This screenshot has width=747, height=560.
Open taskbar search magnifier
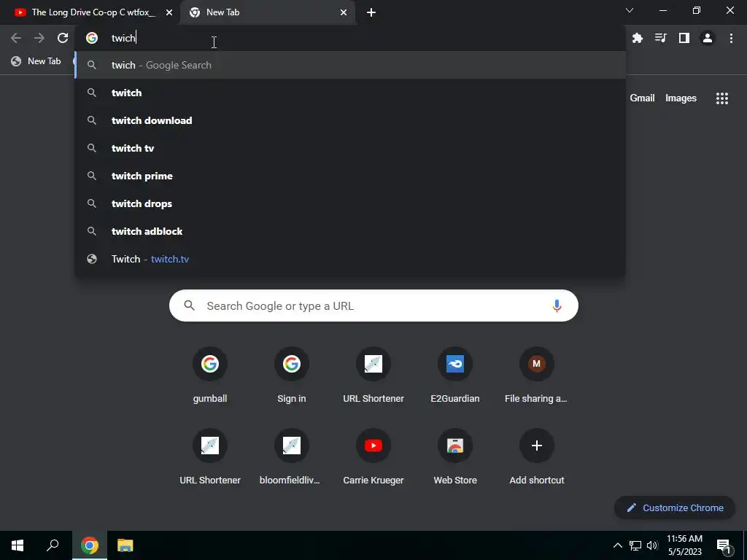(x=53, y=545)
